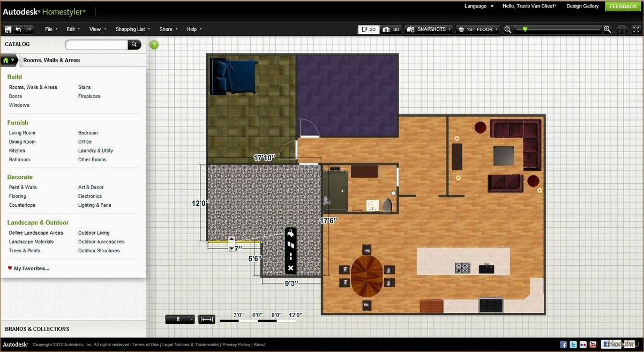Click the Undo arrow icon
The height and width of the screenshot is (352, 644).
tap(19, 29)
